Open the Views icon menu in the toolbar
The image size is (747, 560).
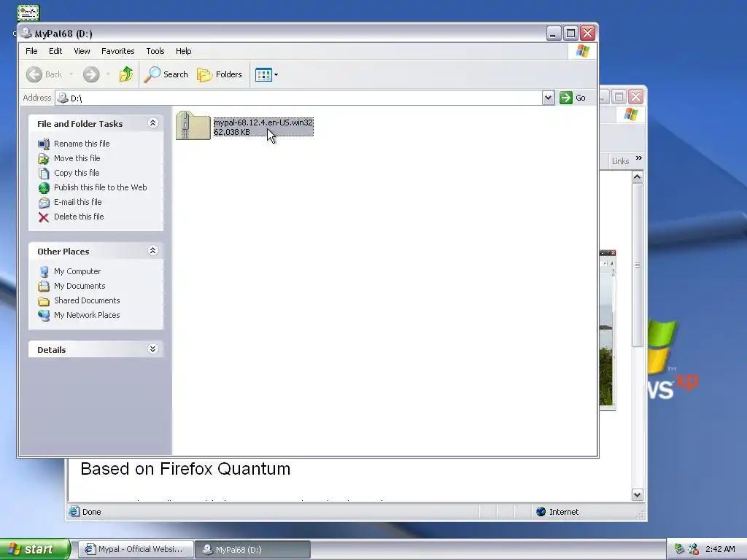point(266,74)
